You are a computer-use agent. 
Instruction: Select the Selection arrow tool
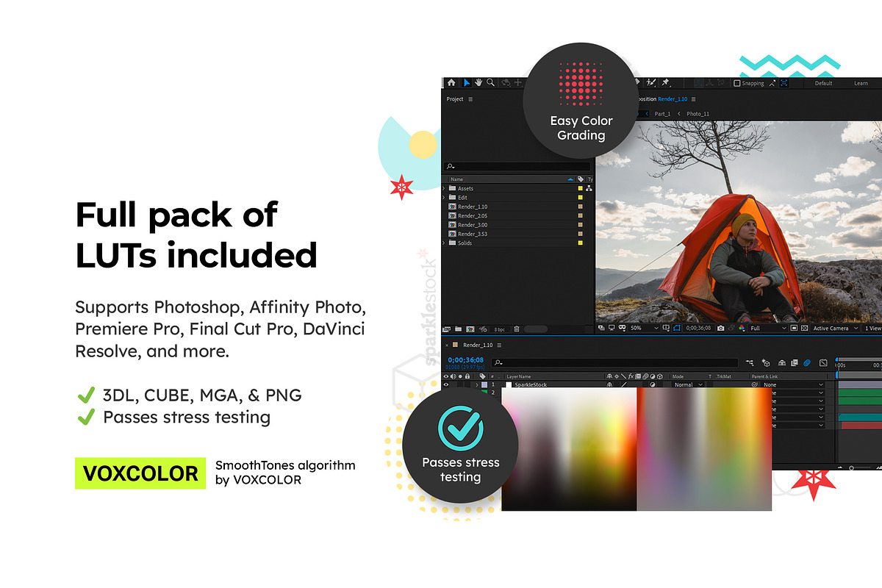[467, 83]
